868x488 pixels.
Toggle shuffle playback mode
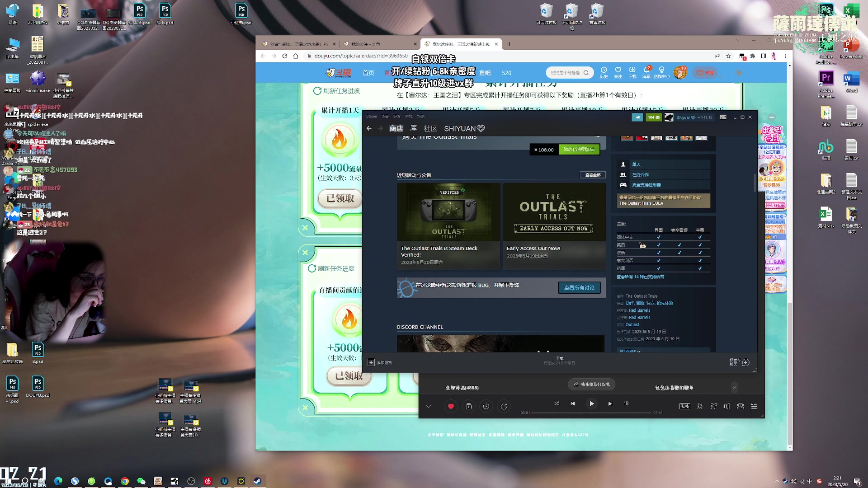point(557,404)
